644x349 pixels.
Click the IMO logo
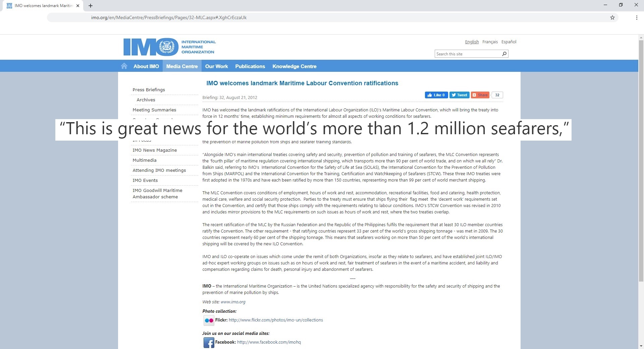[x=169, y=47]
